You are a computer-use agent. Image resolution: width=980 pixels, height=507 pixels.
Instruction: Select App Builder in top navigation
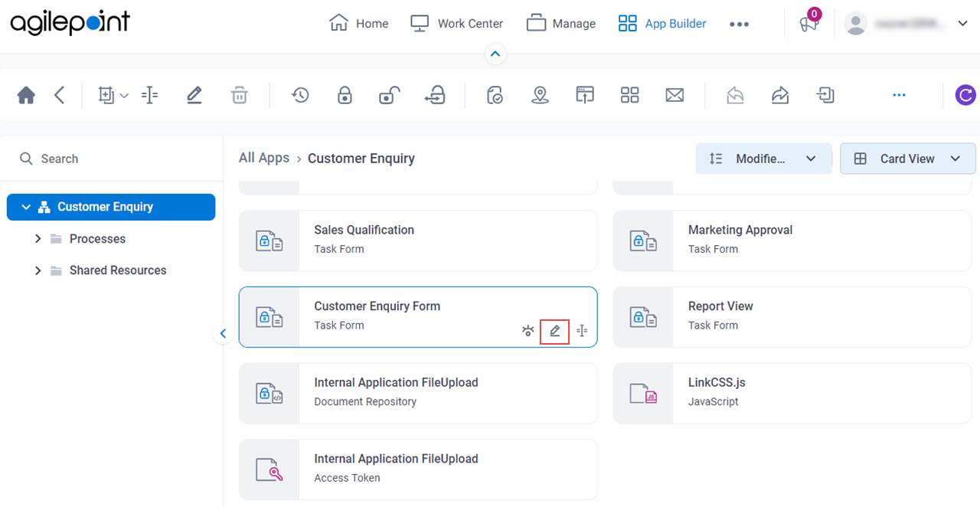[x=662, y=24]
